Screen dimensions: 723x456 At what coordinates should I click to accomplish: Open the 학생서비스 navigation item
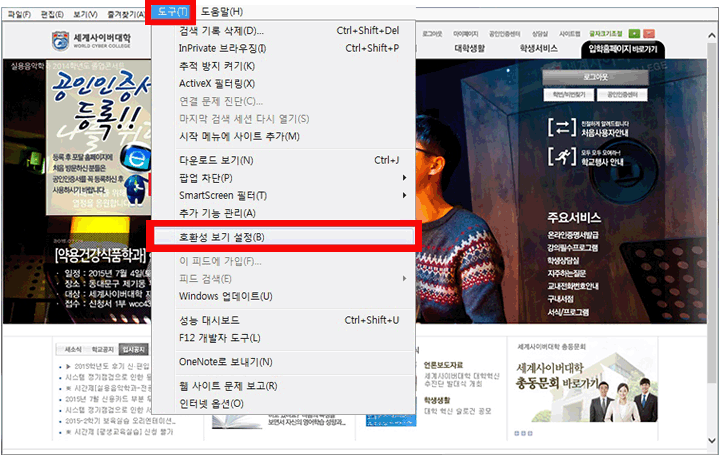539,48
